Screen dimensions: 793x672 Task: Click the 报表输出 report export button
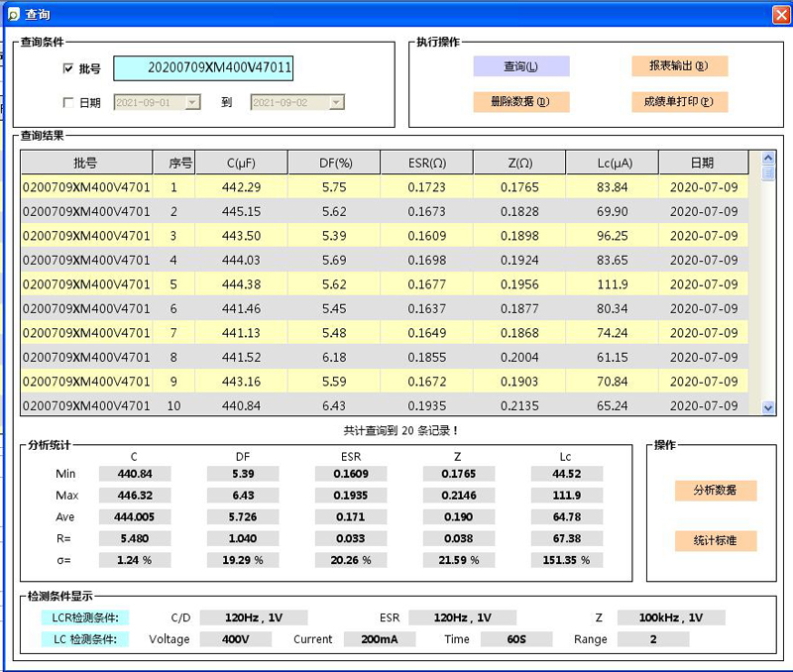[679, 66]
